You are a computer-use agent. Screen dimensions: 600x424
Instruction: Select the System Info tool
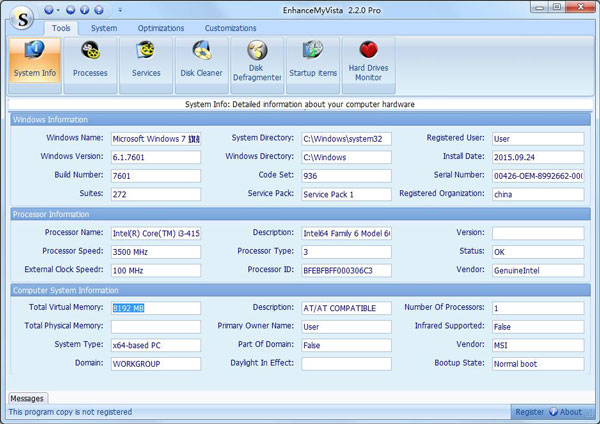click(35, 61)
